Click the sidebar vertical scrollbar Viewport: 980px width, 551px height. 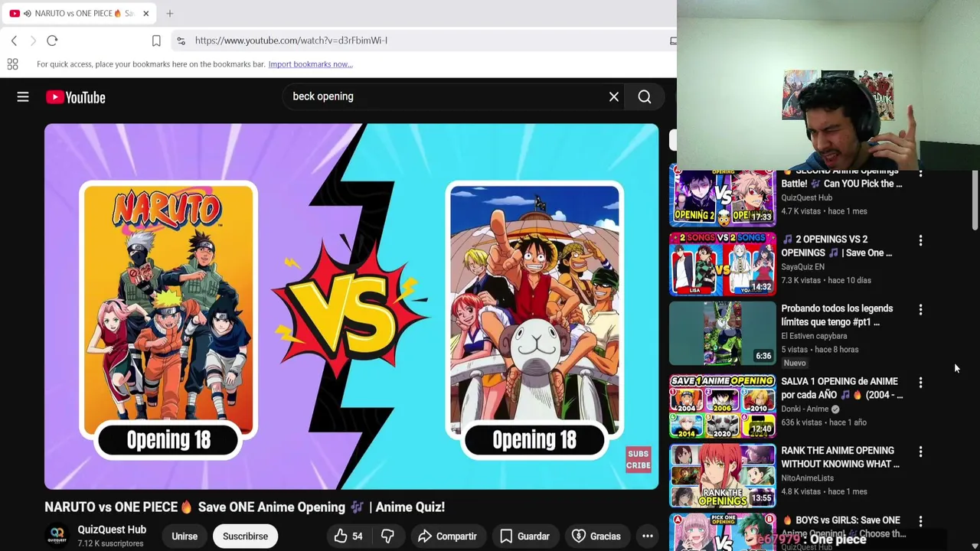click(975, 201)
